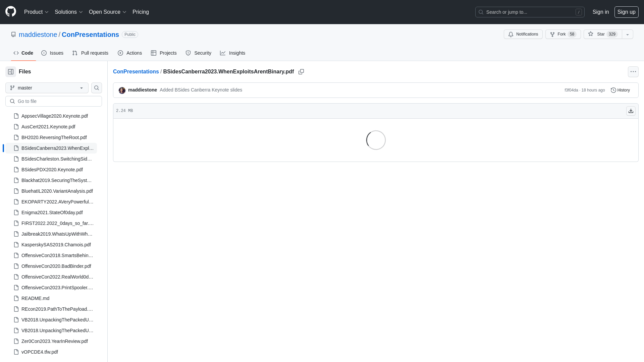This screenshot has height=362, width=644.
Task: Open maddiestone profile link
Action: [38, 34]
